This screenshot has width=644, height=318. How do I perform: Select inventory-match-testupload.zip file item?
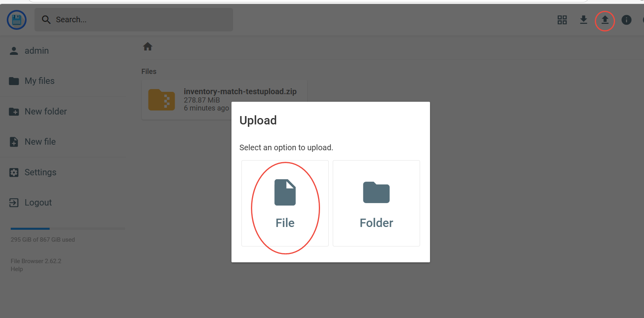224,100
